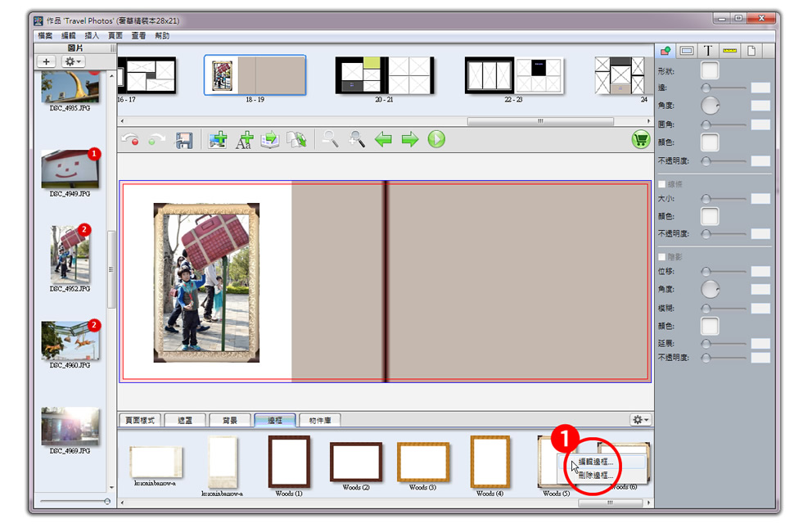Click the red undo arrow icon
The image size is (812, 528).
(x=130, y=140)
